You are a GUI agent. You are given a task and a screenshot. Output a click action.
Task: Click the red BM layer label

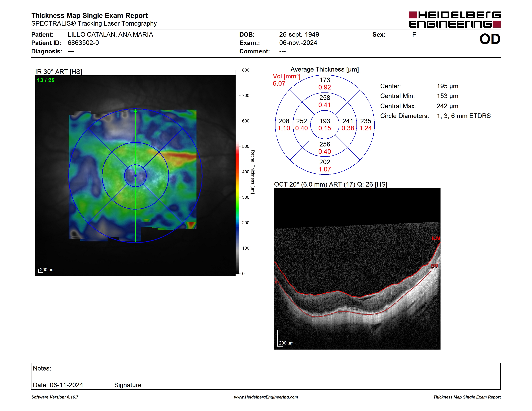point(434,266)
